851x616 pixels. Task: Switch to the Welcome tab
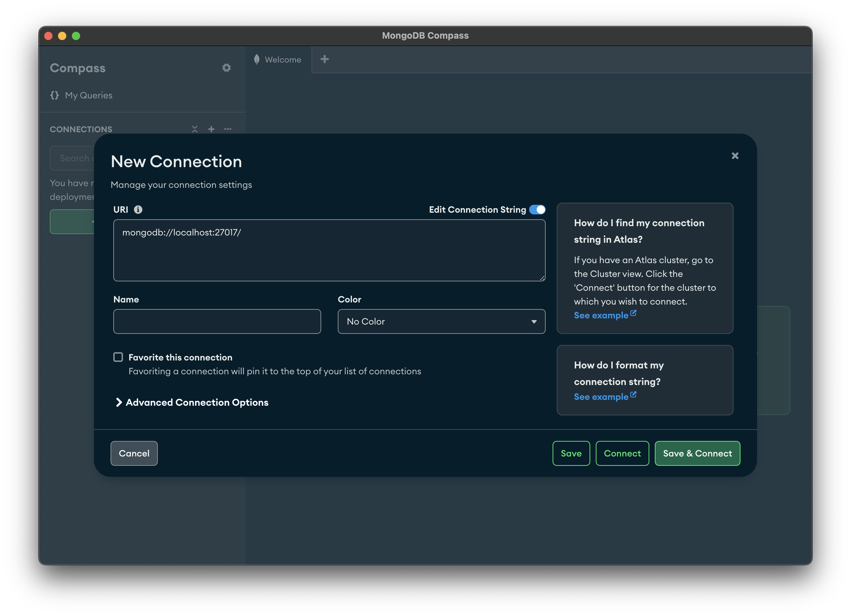[x=278, y=60]
